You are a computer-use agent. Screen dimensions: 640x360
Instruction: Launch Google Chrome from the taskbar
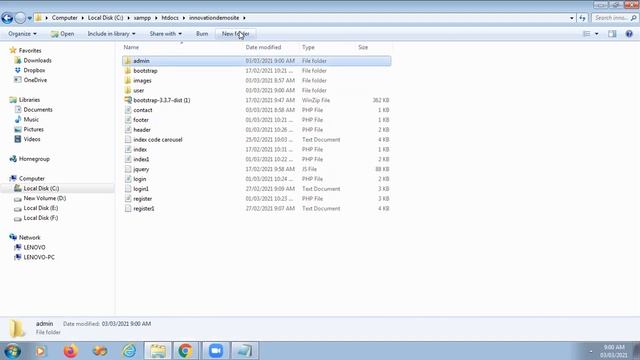tap(185, 351)
